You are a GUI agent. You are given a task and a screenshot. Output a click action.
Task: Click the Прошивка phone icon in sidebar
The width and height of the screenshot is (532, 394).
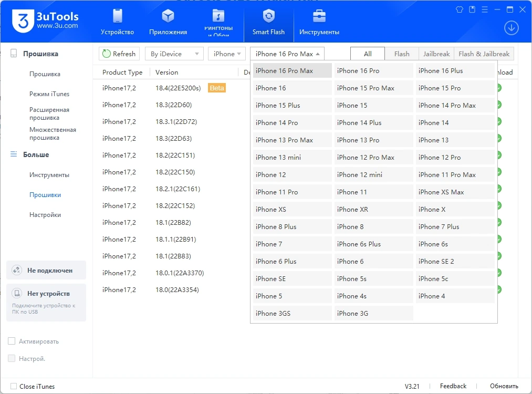click(14, 53)
